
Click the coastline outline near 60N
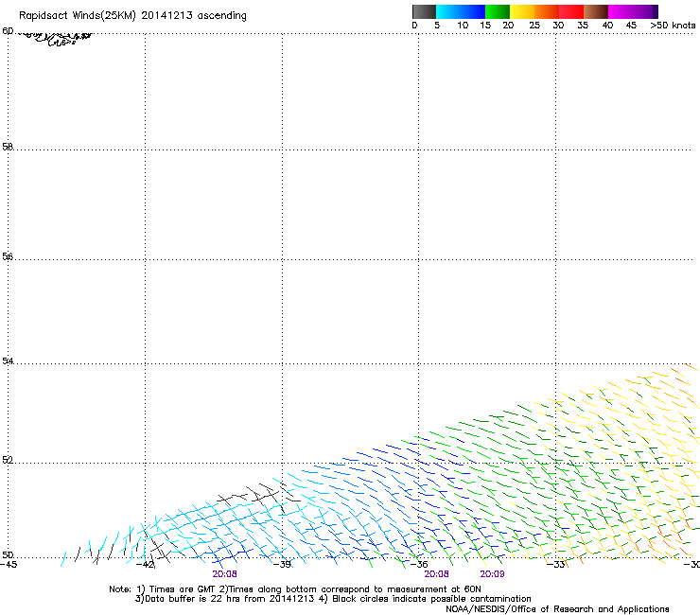(56, 38)
